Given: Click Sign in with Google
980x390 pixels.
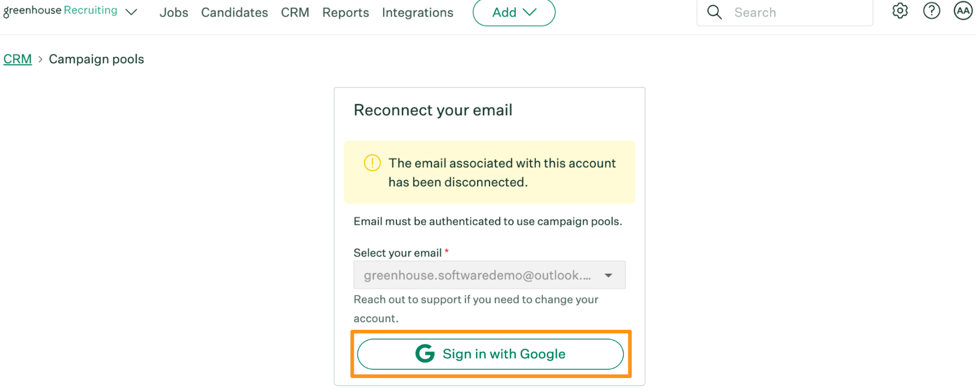Looking at the screenshot, I should pos(489,354).
